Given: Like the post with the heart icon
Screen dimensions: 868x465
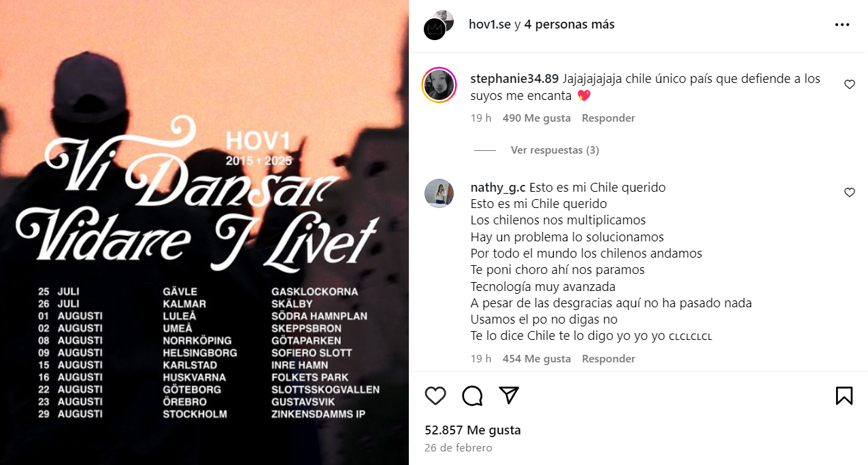Looking at the screenshot, I should (435, 396).
